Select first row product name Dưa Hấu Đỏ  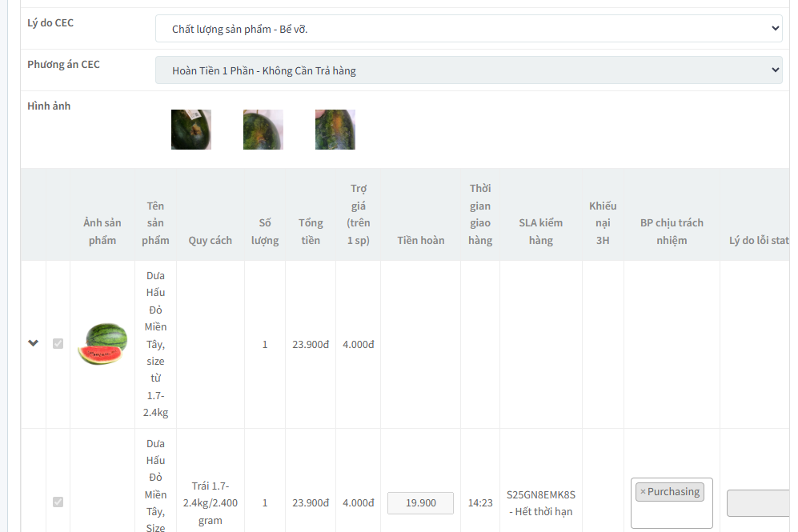pos(155,344)
